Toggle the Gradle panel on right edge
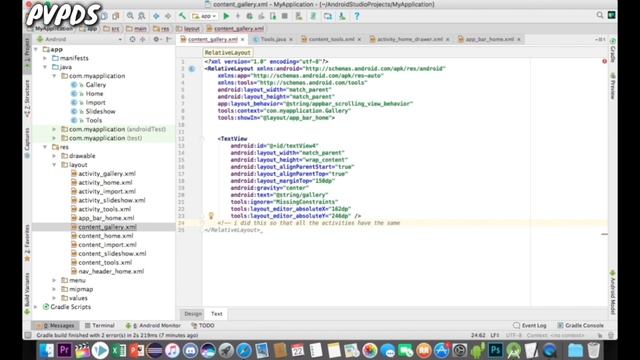 point(613,51)
